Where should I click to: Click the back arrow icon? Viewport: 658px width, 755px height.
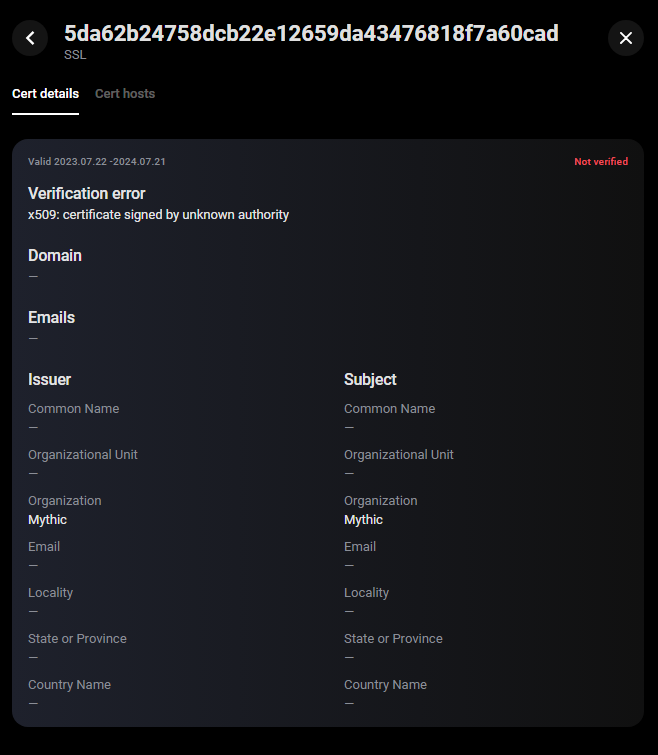(x=30, y=38)
